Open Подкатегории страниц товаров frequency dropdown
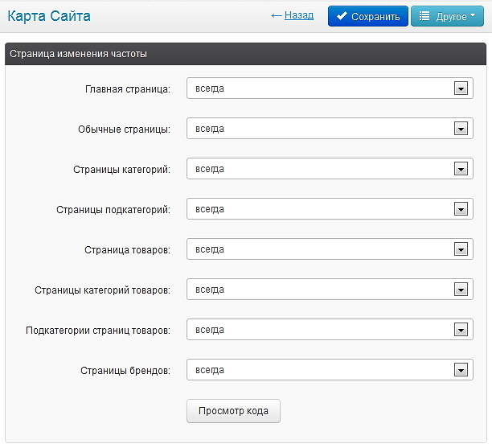Screen dimensions: 492x448 click(x=330, y=330)
